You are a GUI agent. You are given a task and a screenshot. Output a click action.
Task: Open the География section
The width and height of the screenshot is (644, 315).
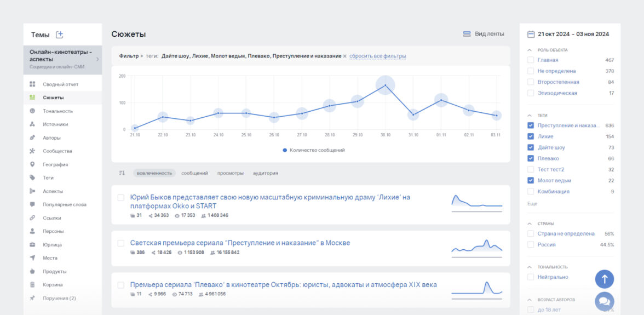tap(55, 164)
